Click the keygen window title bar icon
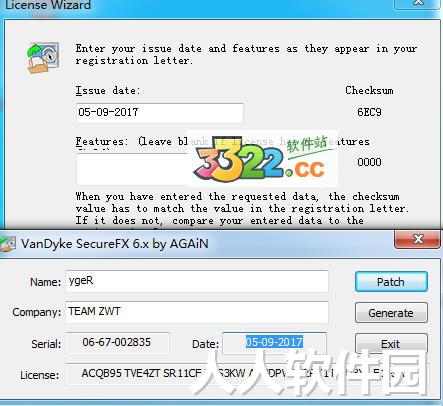This screenshot has height=406, width=443. 8,244
